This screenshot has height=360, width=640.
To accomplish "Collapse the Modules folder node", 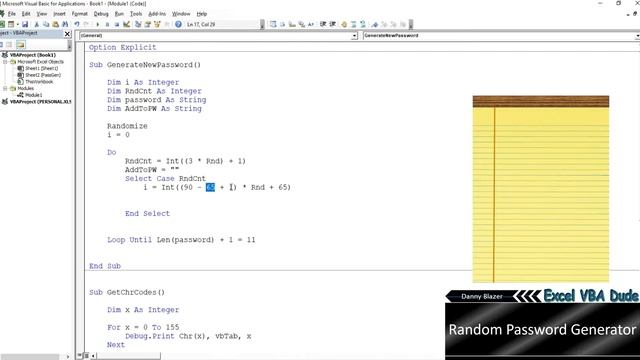I will (5, 88).
